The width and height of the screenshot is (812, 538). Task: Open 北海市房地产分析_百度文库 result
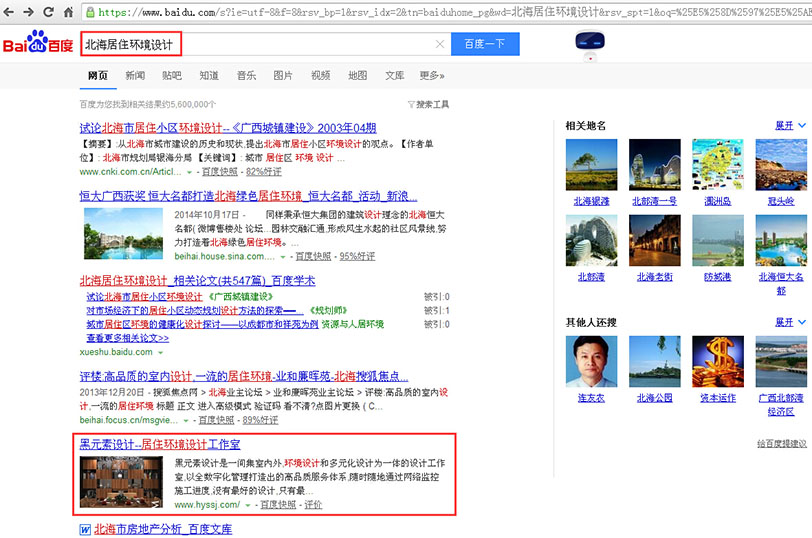tap(163, 529)
